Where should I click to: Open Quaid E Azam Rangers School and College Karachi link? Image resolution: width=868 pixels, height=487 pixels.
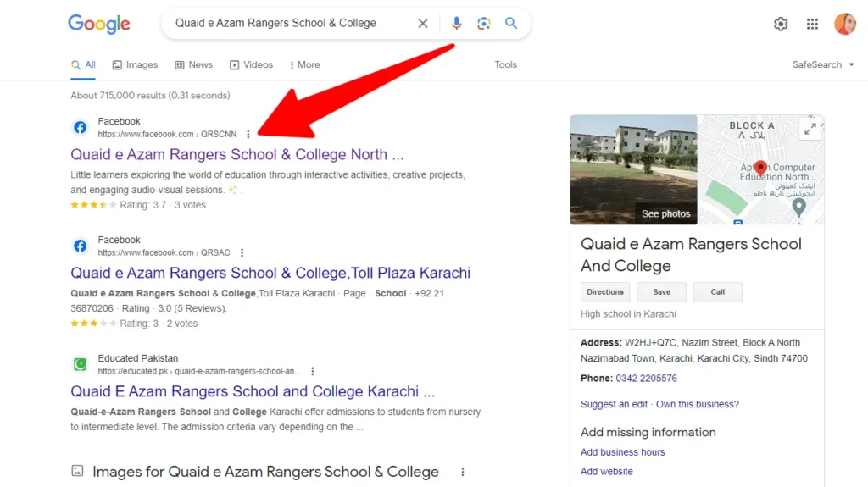point(253,391)
